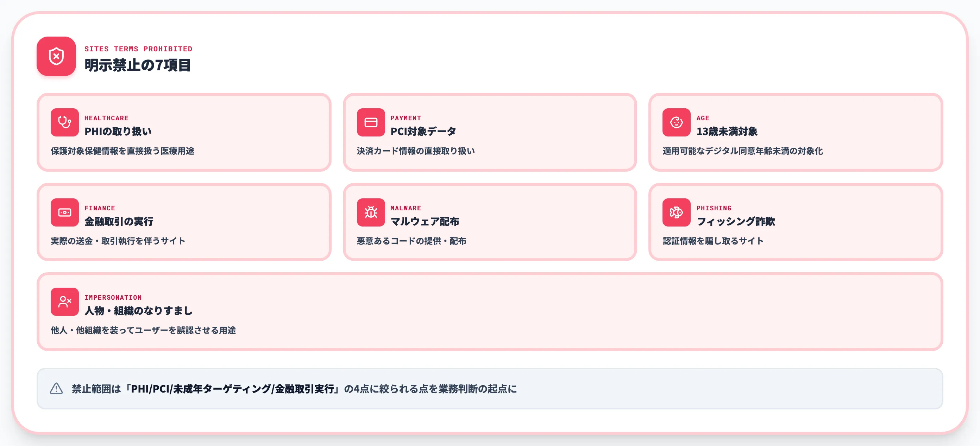Click the title PHIの取り扱い

(x=118, y=132)
